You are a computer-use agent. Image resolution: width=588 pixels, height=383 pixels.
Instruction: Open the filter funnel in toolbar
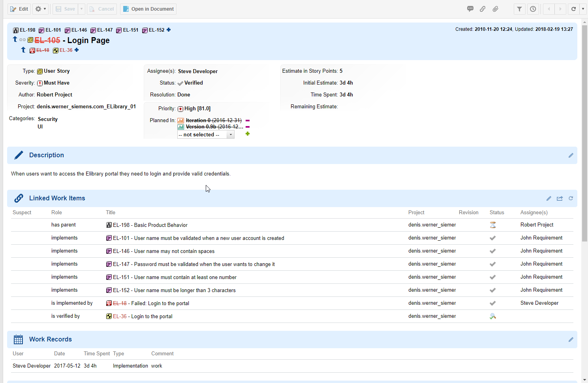pyautogui.click(x=519, y=9)
